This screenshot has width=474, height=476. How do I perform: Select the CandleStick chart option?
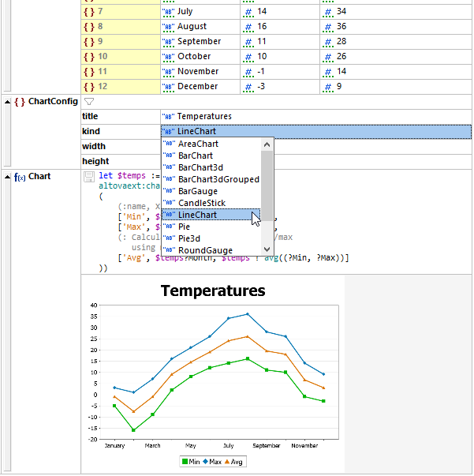tap(201, 203)
